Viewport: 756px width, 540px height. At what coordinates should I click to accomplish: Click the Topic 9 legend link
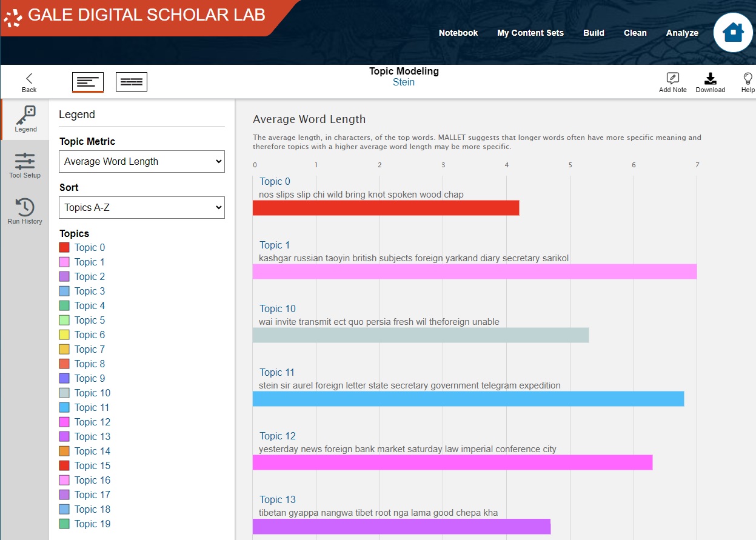[90, 378]
